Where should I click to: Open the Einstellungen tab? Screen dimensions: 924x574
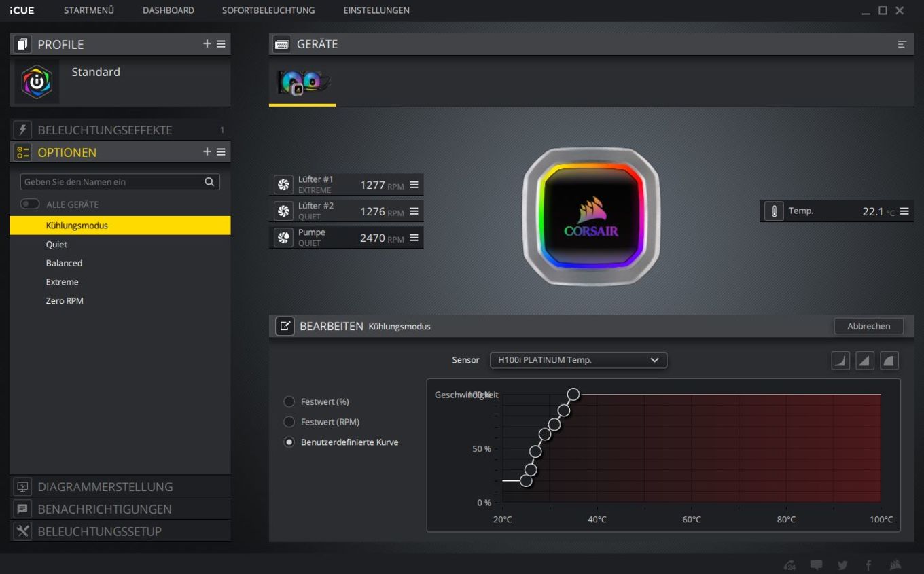(376, 10)
